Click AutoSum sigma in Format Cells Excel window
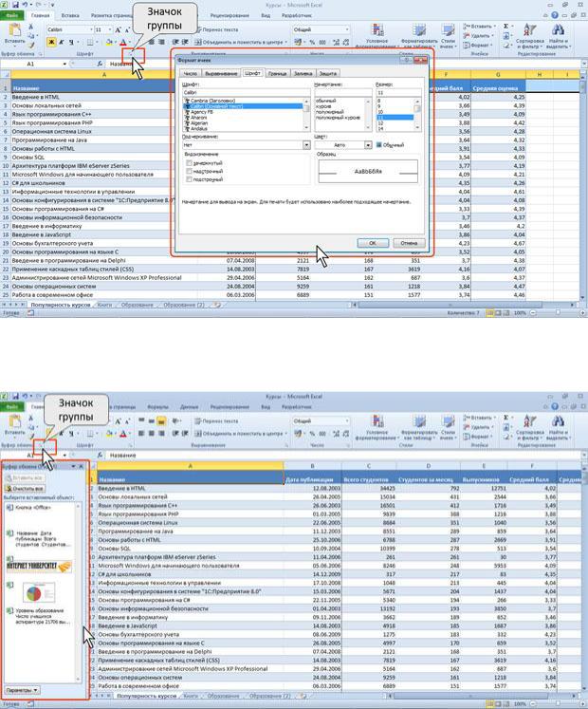Image resolution: width=588 pixels, height=709 pixels. (505, 27)
